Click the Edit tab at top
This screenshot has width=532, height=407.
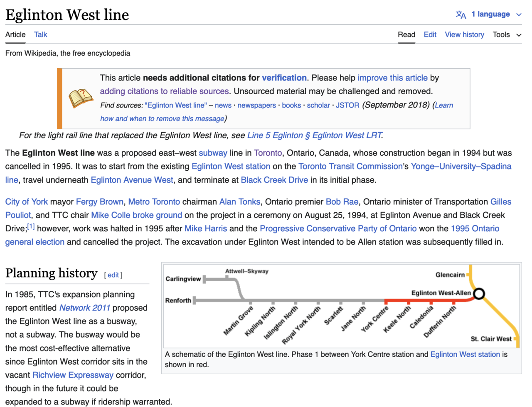point(430,34)
